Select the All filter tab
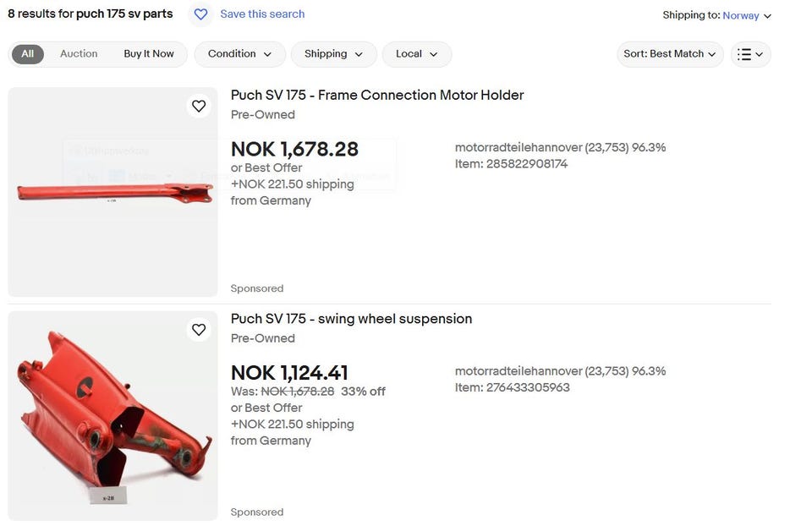The height and width of the screenshot is (526, 812). coord(28,54)
